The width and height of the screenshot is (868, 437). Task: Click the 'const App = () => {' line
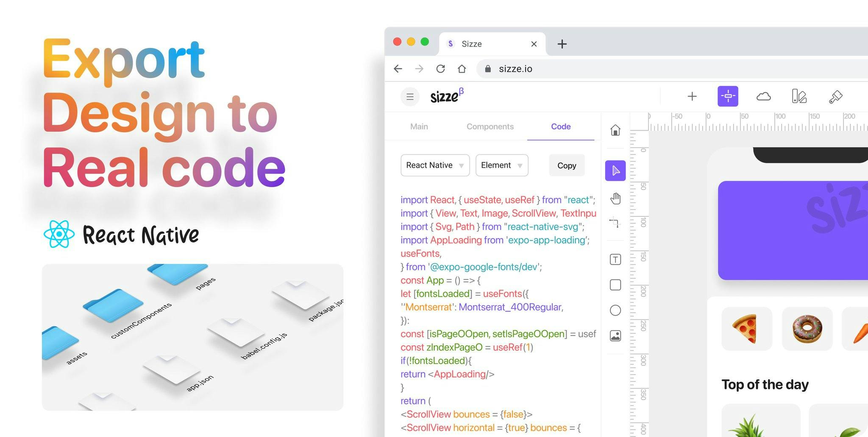[441, 280]
